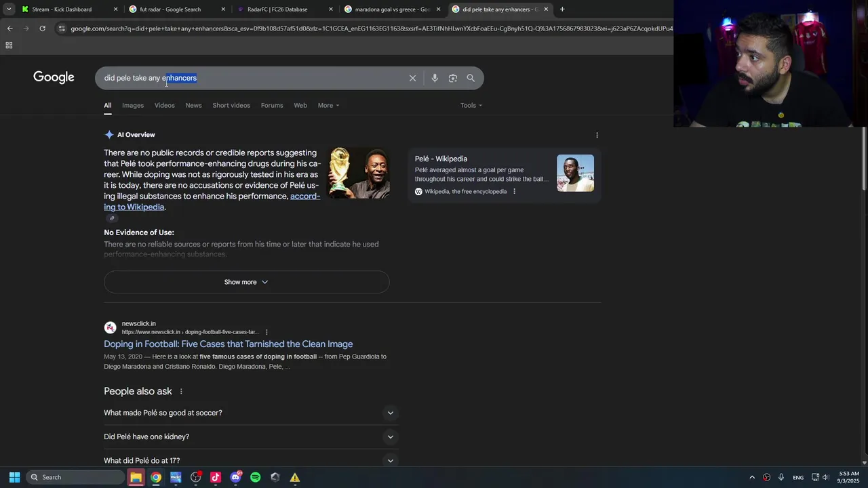Viewport: 868px width, 488px height.
Task: Click Google logo to go home
Action: point(54,77)
